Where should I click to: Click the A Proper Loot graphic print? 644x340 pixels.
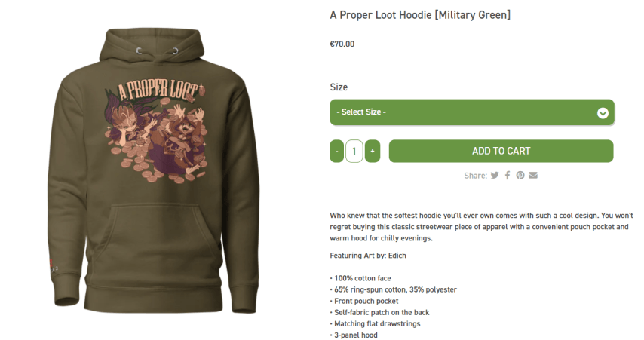(x=158, y=131)
